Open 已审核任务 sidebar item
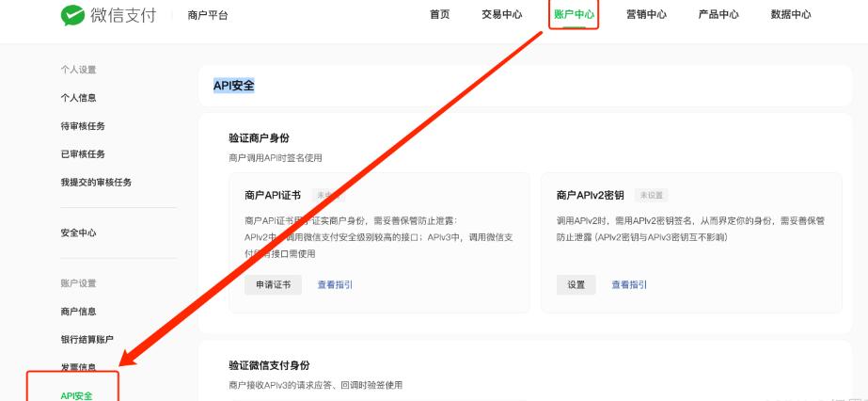Viewport: 868px width, 401px height. click(x=83, y=154)
